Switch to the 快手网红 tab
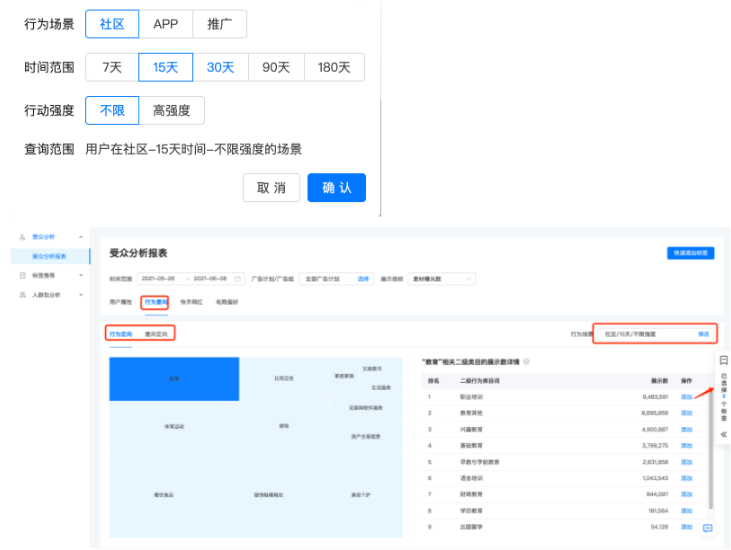 [x=192, y=302]
